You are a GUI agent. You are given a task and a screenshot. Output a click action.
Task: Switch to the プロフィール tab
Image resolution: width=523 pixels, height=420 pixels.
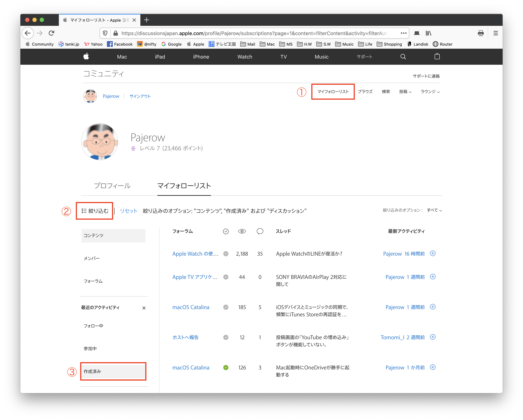point(112,185)
